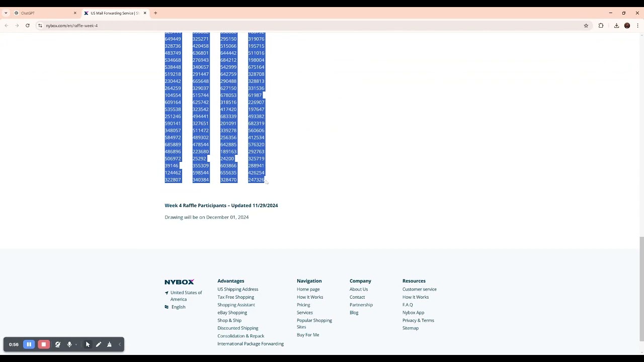Toggle webcam off in recorder toolbar

(58, 344)
